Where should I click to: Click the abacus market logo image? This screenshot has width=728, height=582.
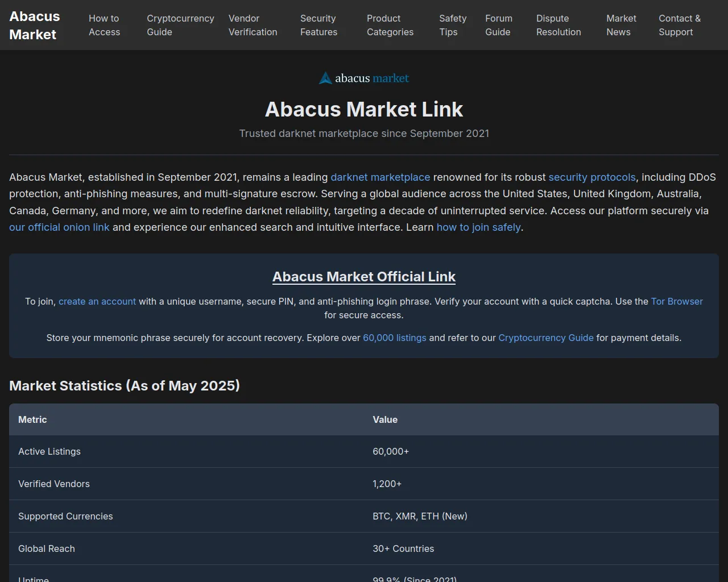tap(364, 78)
